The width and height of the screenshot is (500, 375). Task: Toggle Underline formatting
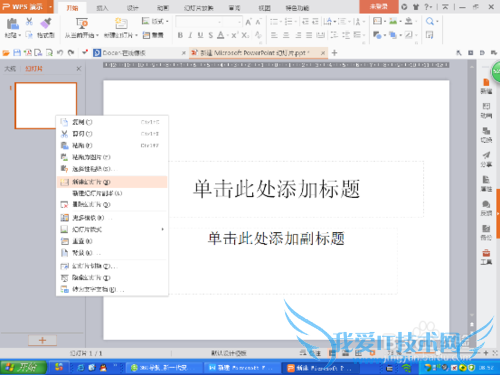[200, 35]
